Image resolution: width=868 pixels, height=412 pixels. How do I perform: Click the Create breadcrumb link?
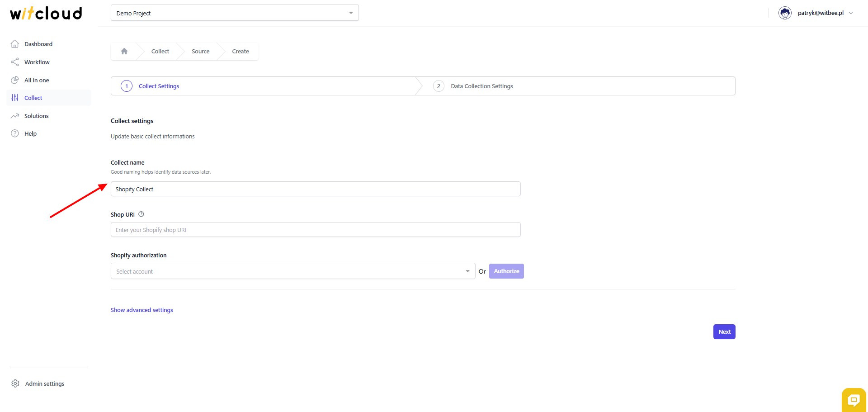241,52
